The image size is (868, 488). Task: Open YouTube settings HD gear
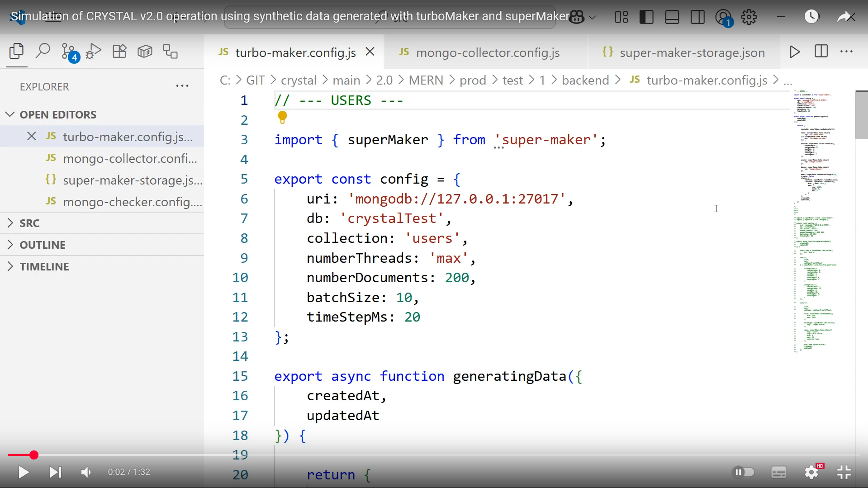tap(812, 472)
